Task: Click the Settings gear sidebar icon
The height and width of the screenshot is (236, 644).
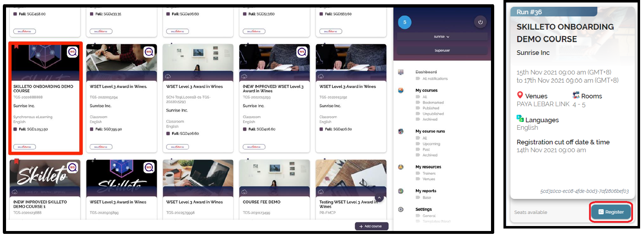Action: (401, 209)
